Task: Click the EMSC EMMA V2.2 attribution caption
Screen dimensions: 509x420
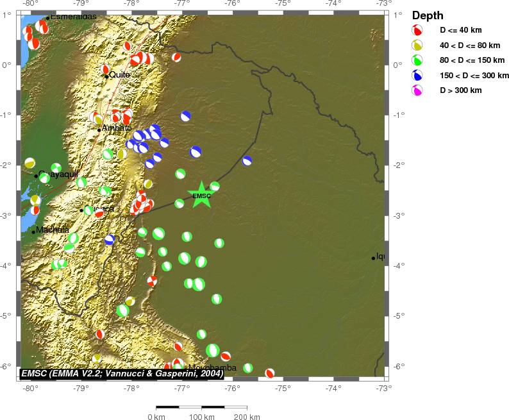Action: (x=122, y=374)
